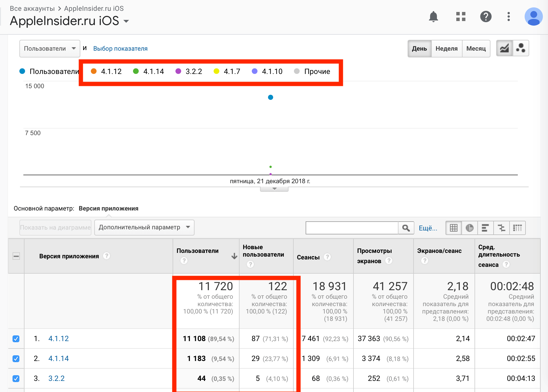
Task: Select the data table view icon
Action: coord(454,228)
